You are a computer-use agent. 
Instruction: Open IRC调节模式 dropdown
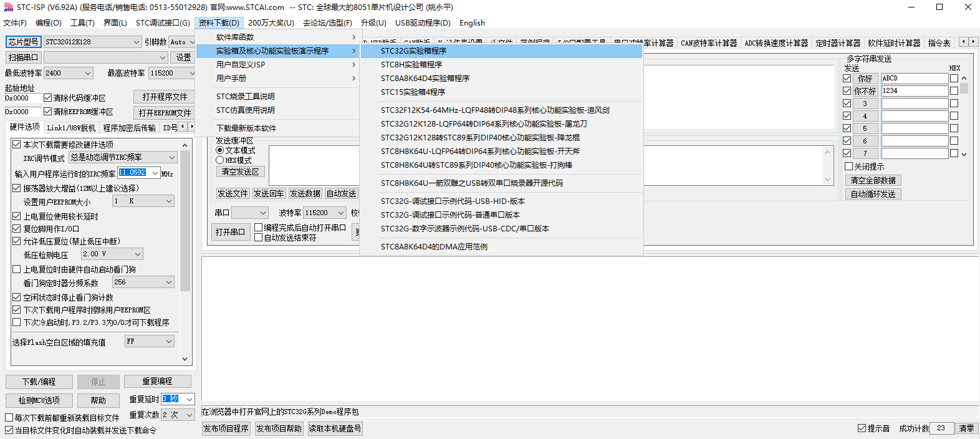pos(123,157)
